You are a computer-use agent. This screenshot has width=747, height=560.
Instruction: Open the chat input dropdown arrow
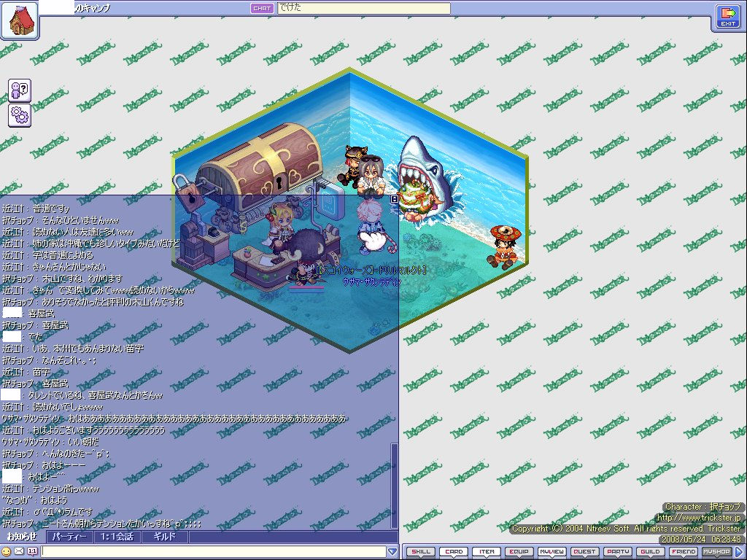[392, 551]
